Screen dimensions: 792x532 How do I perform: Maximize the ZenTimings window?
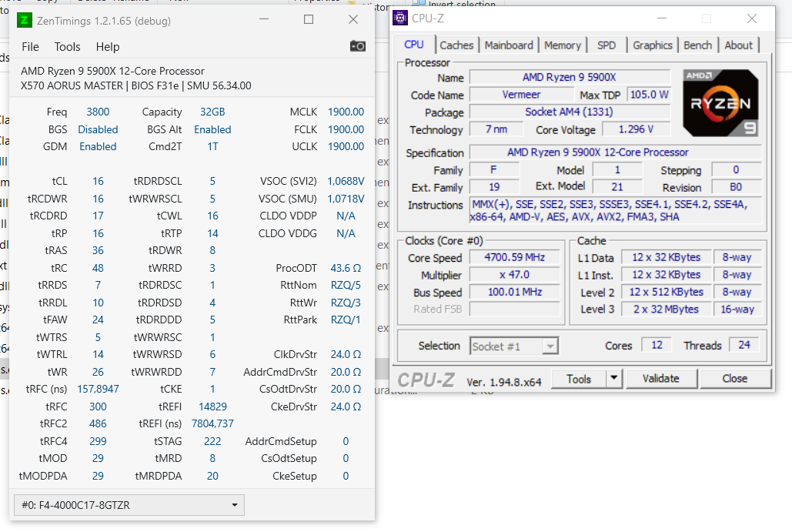(x=309, y=19)
